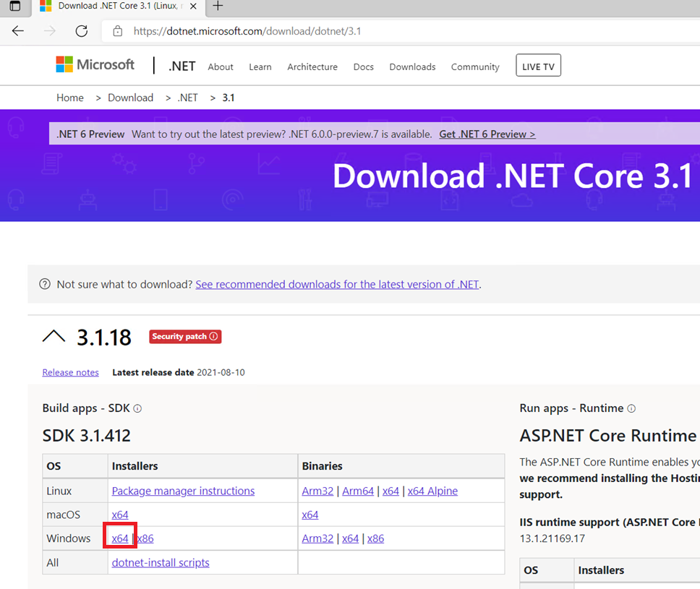Click the address bar URL field
The width and height of the screenshot is (700, 589).
tap(401, 31)
